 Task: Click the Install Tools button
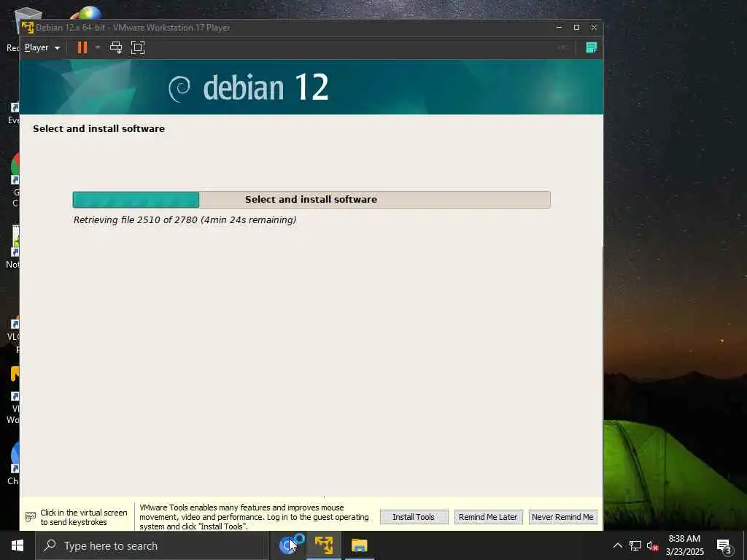pyautogui.click(x=414, y=517)
